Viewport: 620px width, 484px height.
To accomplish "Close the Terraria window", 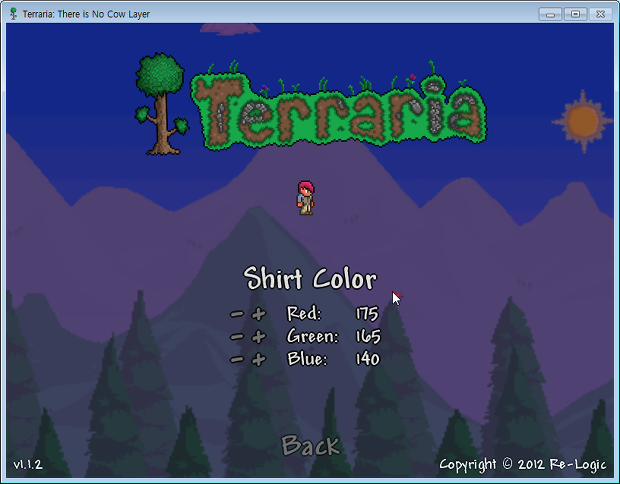I will [600, 14].
